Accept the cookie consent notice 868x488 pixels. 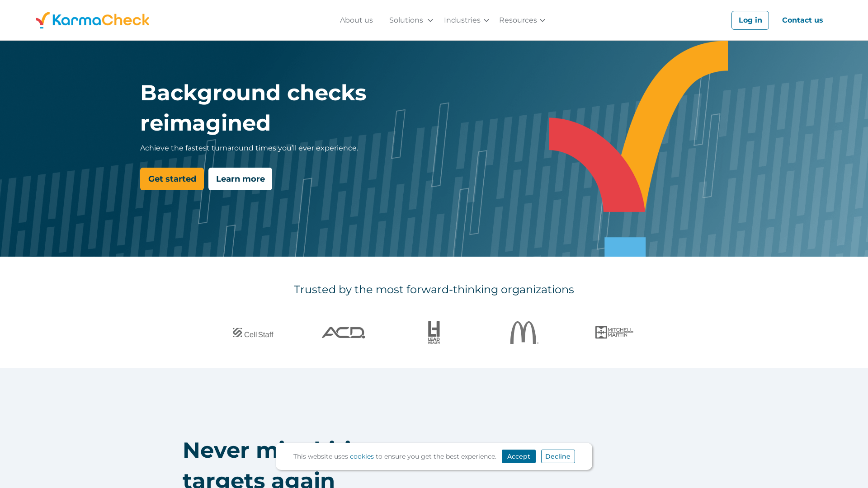pyautogui.click(x=518, y=456)
